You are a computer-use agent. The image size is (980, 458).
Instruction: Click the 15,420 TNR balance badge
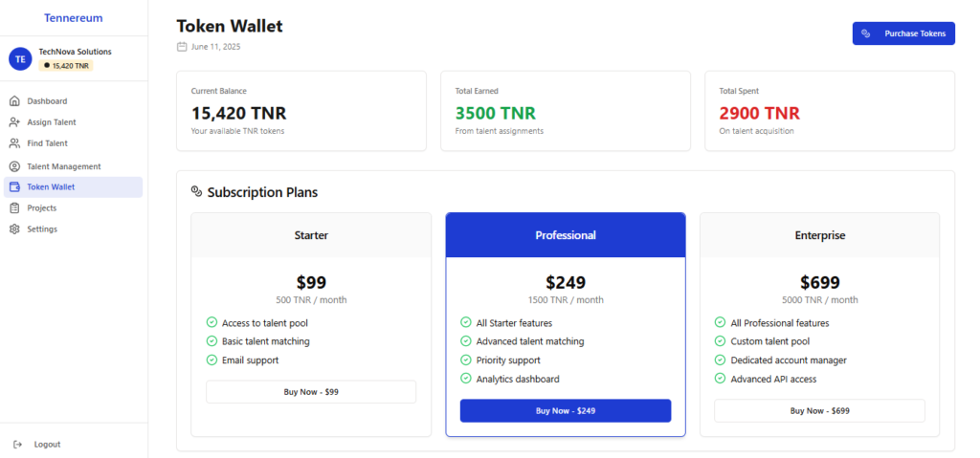pyautogui.click(x=66, y=66)
